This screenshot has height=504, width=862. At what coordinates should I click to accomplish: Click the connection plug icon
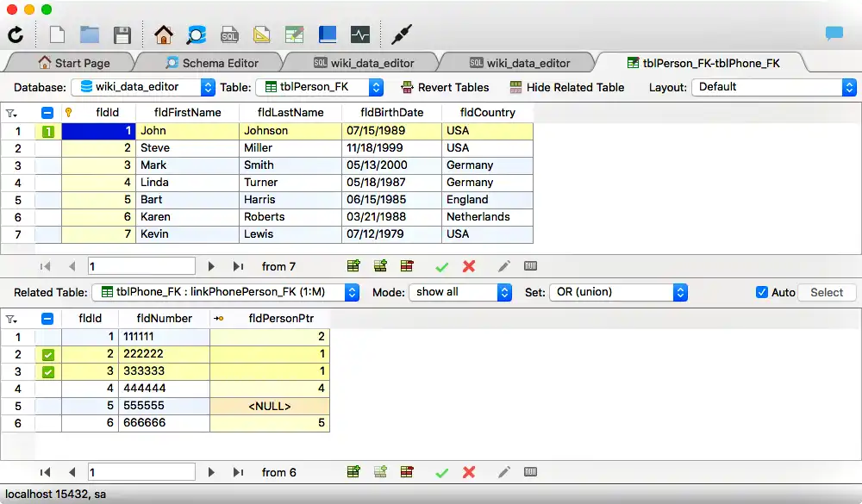point(402,34)
